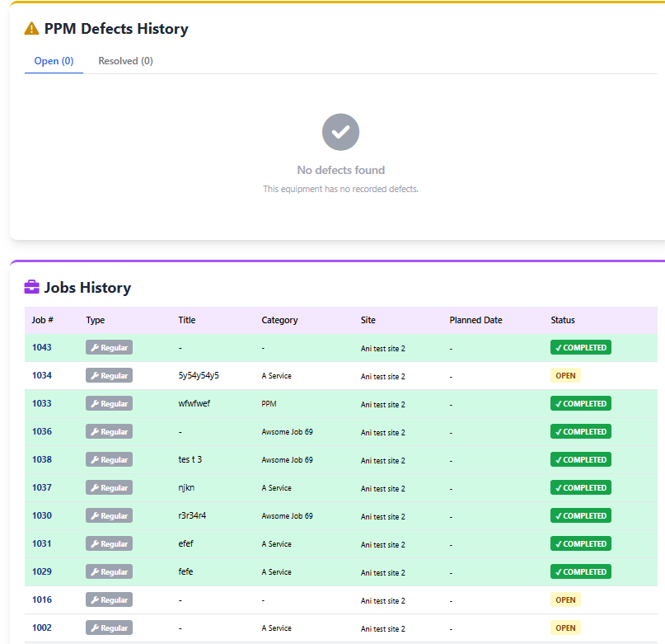Open job number 1034
The height and width of the screenshot is (644, 665).
tap(42, 375)
